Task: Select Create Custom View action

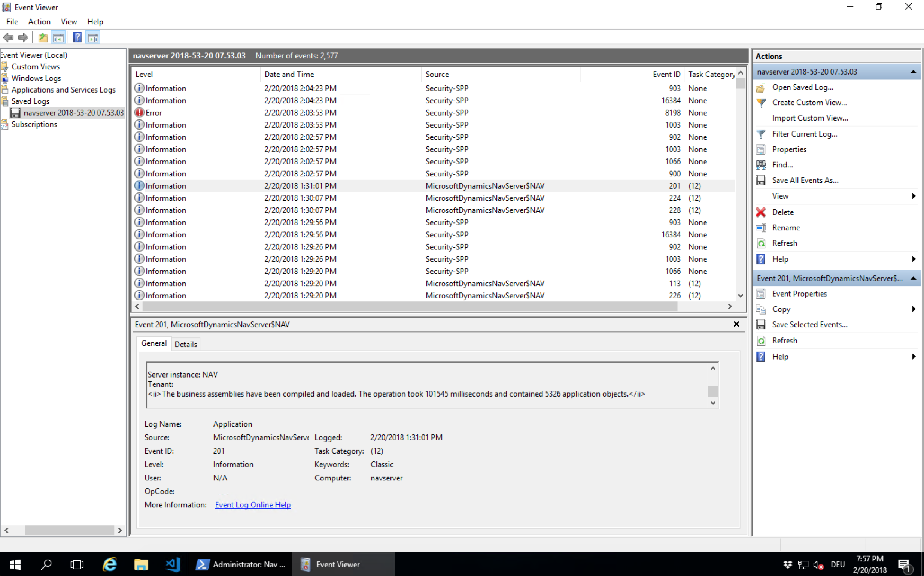Action: coord(809,102)
